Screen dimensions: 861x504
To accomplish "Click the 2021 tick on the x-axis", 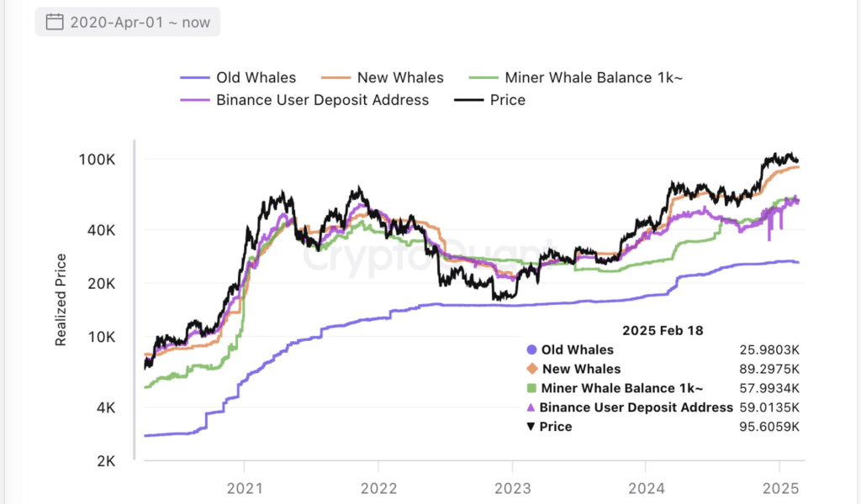I will [245, 488].
